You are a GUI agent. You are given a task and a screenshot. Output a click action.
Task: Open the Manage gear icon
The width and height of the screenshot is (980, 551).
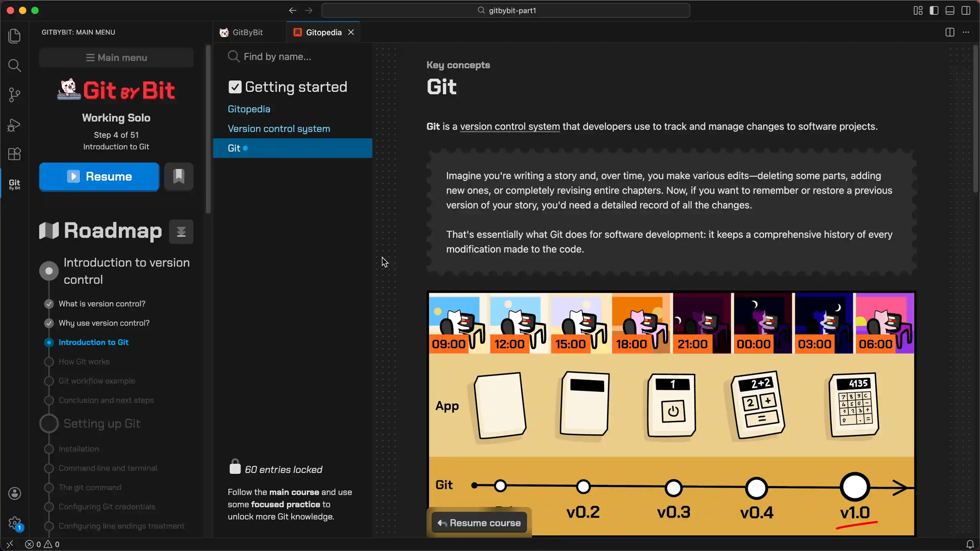[15, 523]
